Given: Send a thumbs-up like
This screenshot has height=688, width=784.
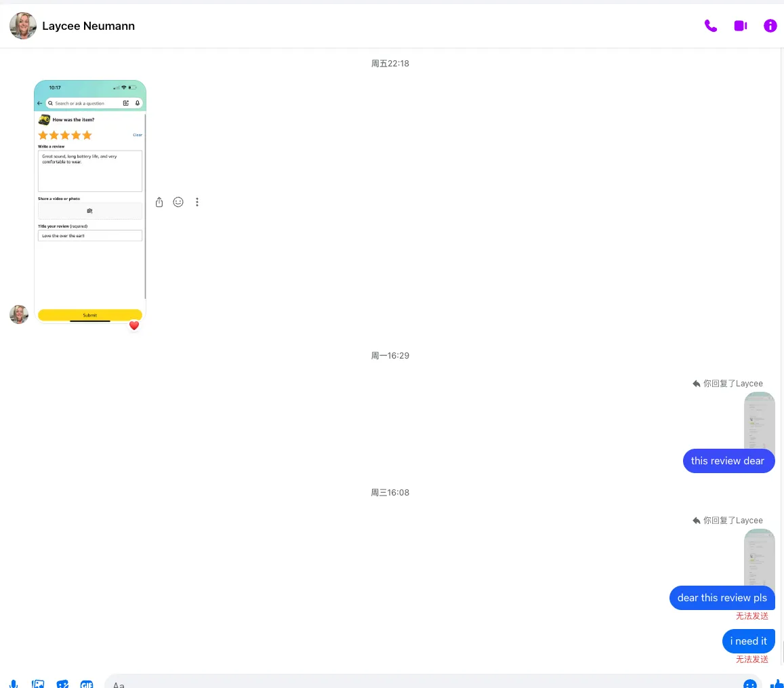Looking at the screenshot, I should pyautogui.click(x=777, y=684).
